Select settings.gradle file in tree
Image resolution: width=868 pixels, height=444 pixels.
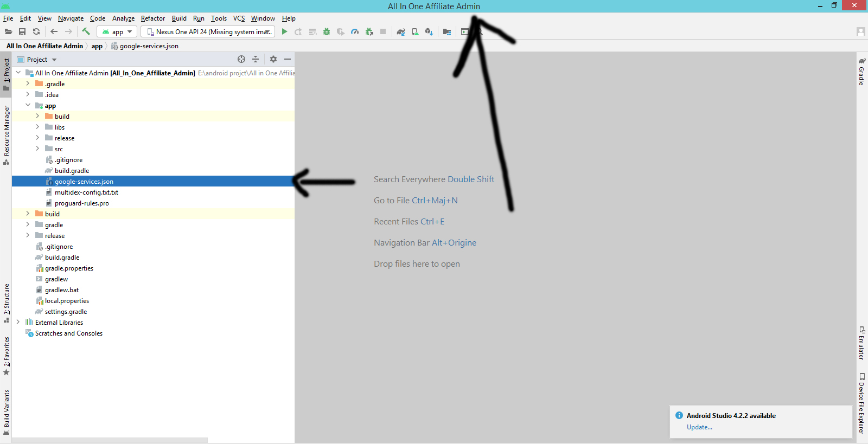click(x=66, y=312)
